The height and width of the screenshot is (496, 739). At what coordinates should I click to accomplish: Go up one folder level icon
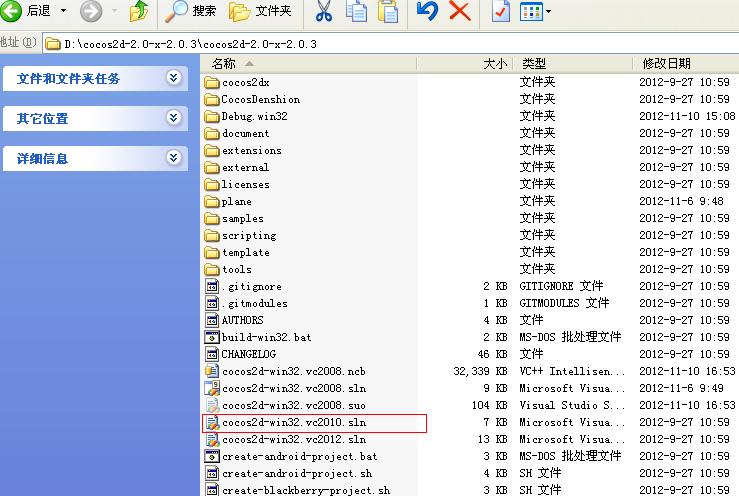tap(139, 11)
